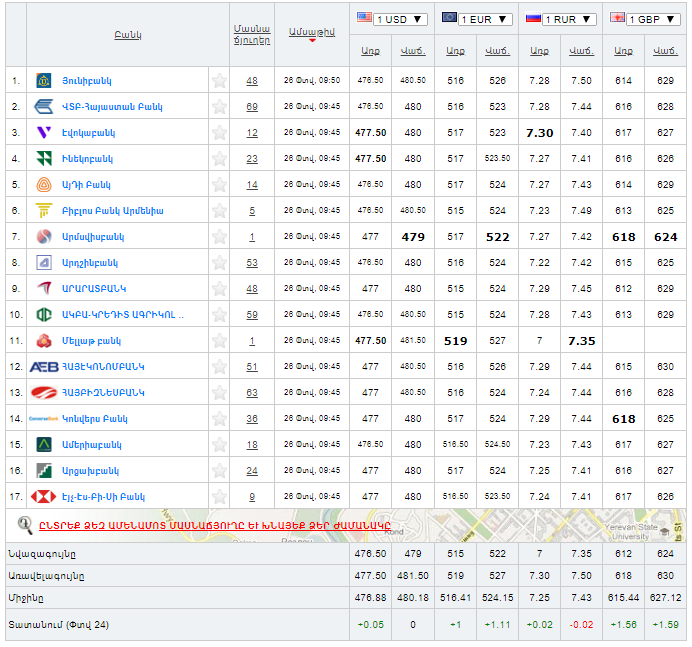Click the map thumbnail near Yerevan State University
Image resolution: width=692 pixels, height=647 pixels.
[600, 525]
